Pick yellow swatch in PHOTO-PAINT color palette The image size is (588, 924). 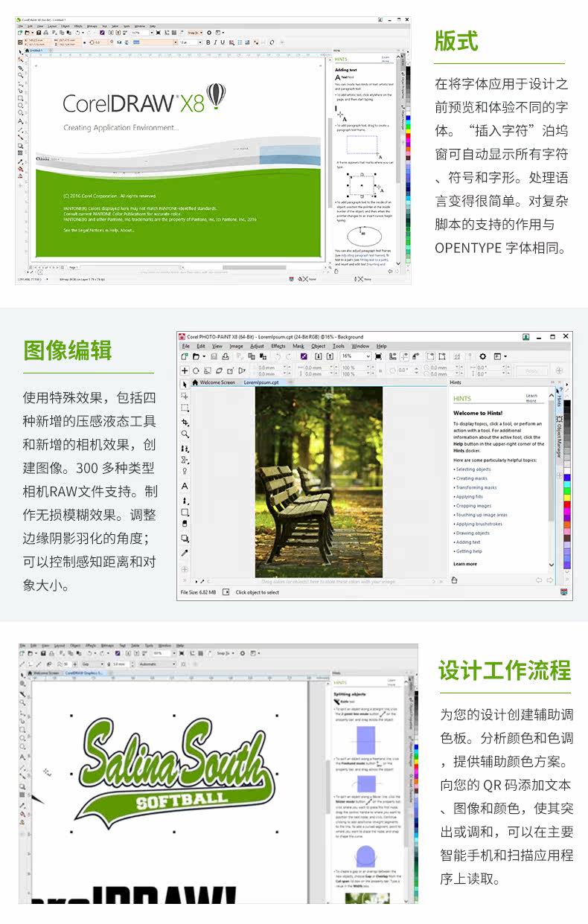pyautogui.click(x=566, y=498)
